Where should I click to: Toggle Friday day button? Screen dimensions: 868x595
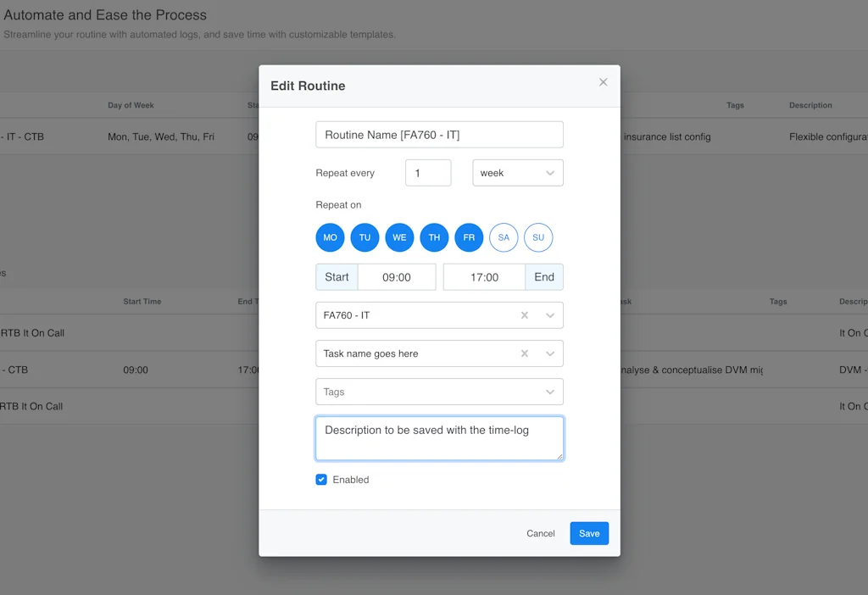click(469, 237)
